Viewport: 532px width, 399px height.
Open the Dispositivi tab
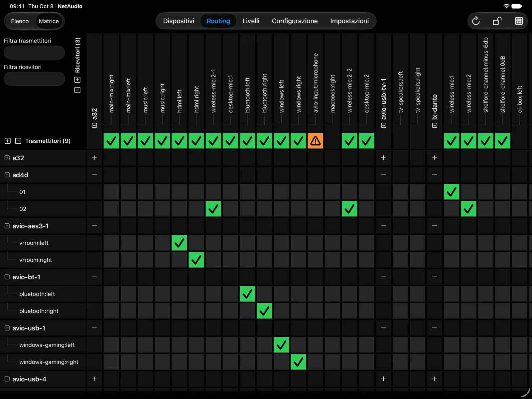tap(179, 21)
